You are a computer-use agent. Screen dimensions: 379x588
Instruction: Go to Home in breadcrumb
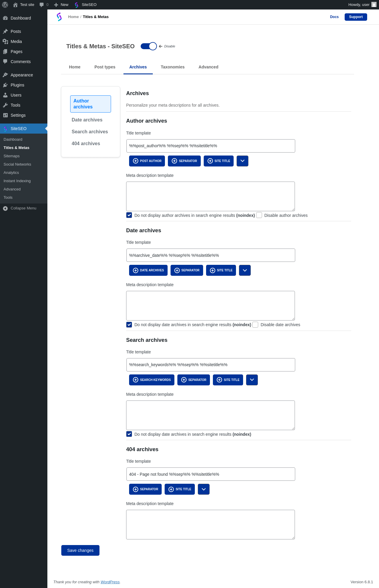(73, 17)
